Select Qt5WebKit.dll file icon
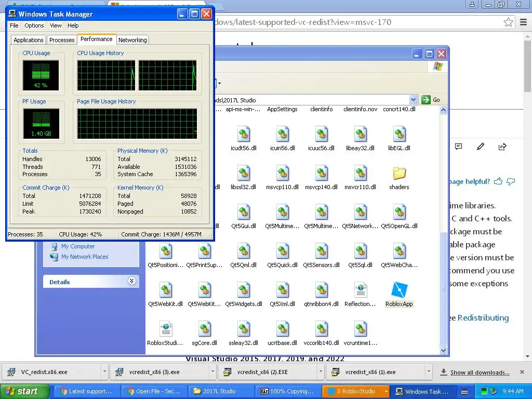The height and width of the screenshot is (399, 532). click(166, 290)
